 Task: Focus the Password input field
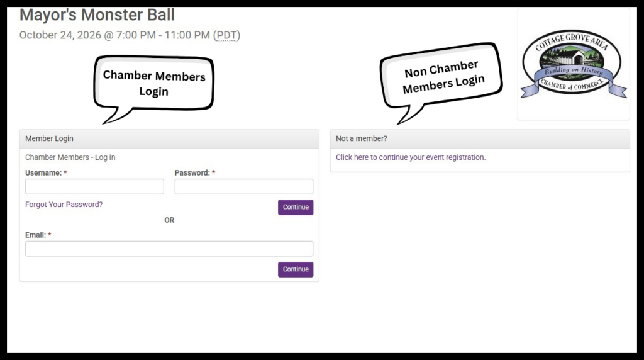244,186
